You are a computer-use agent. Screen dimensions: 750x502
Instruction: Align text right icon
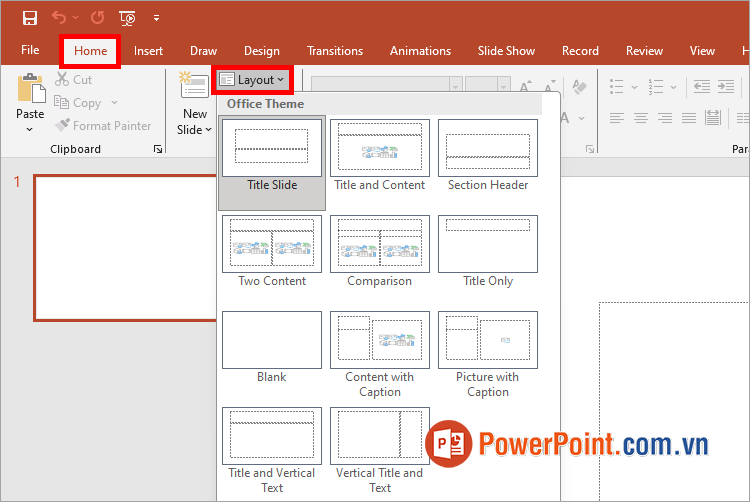click(x=665, y=118)
